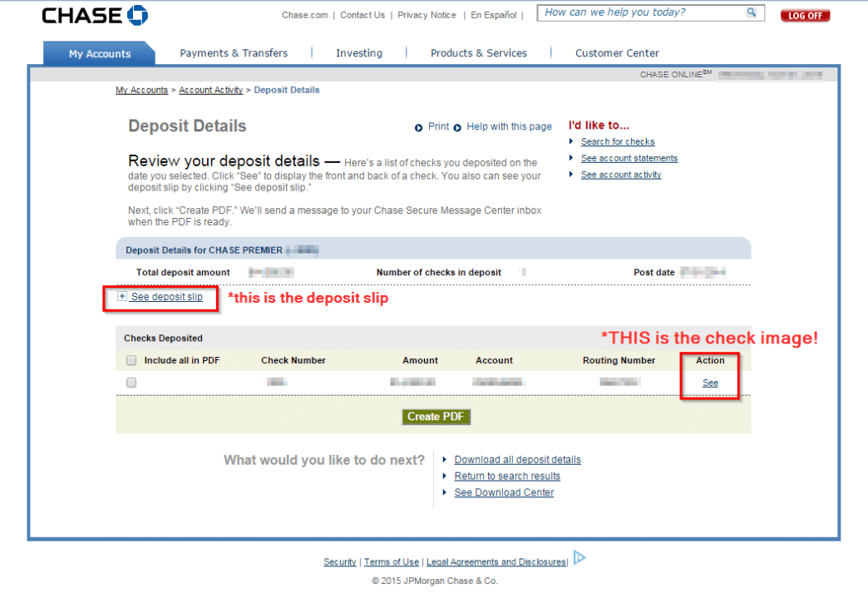The image size is (868, 598).
Task: Expand the plus icon for deposit slip
Action: pos(122,297)
